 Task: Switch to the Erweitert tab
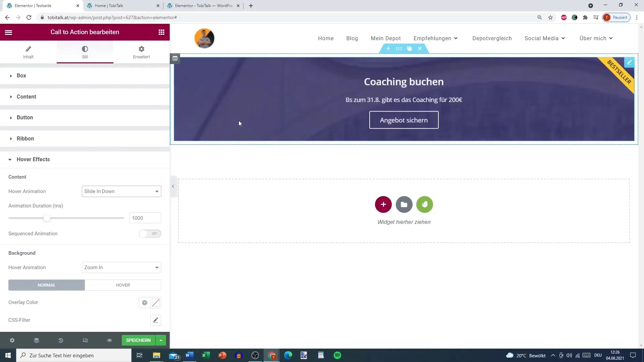142,52
